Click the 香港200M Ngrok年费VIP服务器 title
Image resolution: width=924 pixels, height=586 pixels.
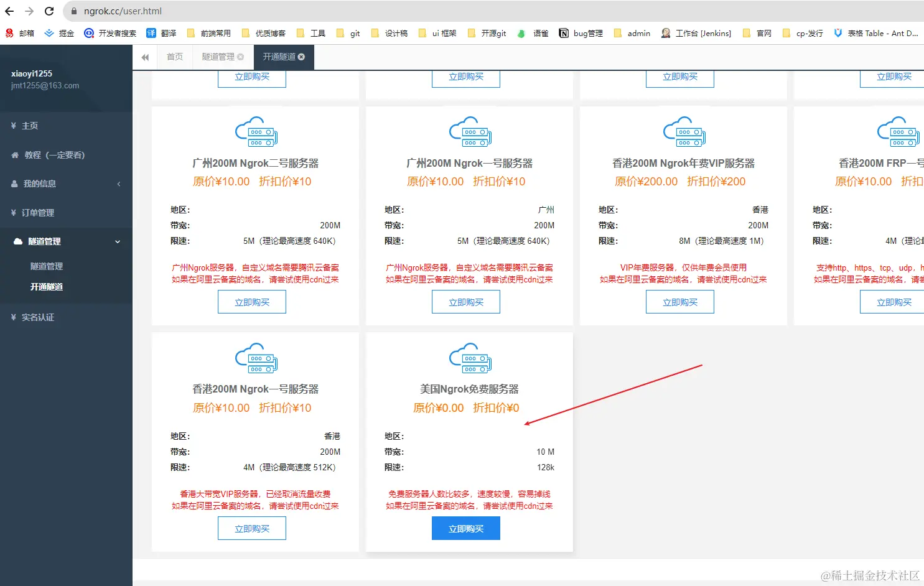[x=683, y=163]
